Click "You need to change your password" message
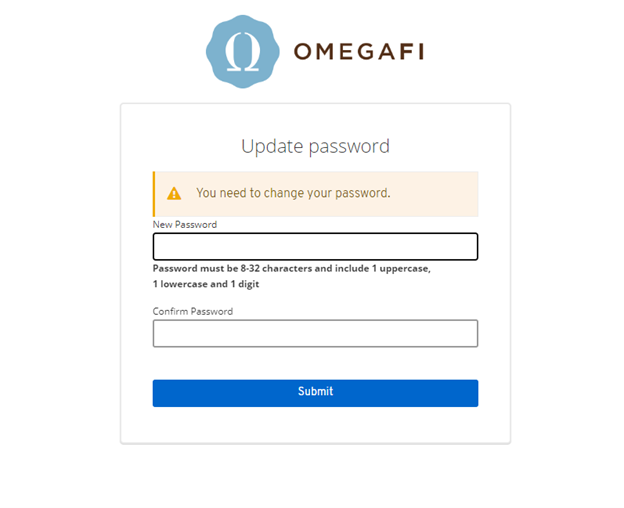Viewport: 624px width, 508px height. [x=293, y=193]
